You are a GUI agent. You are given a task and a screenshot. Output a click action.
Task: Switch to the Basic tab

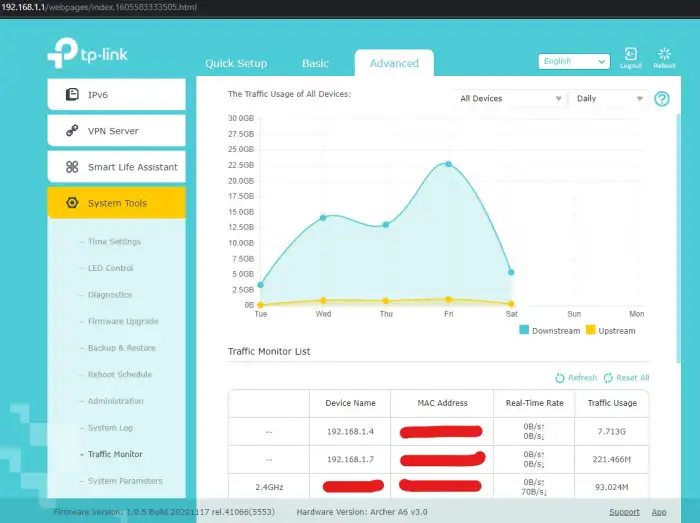point(315,63)
